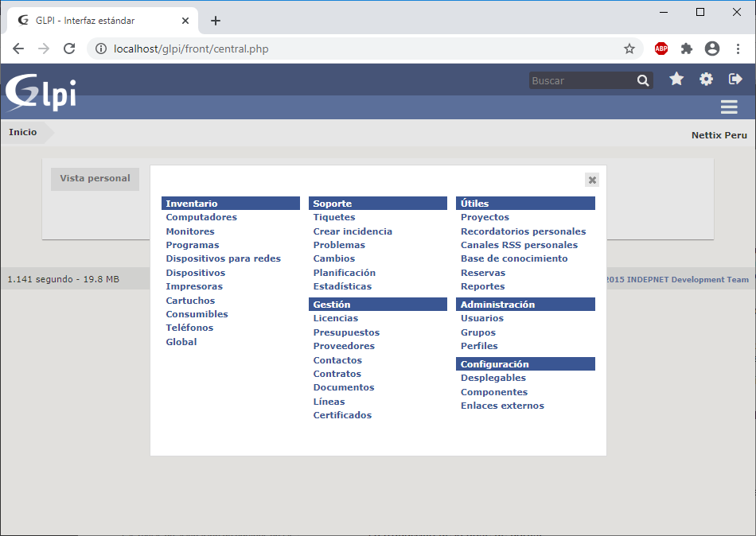Reload the page in browser
This screenshot has width=756, height=536.
[x=69, y=49]
